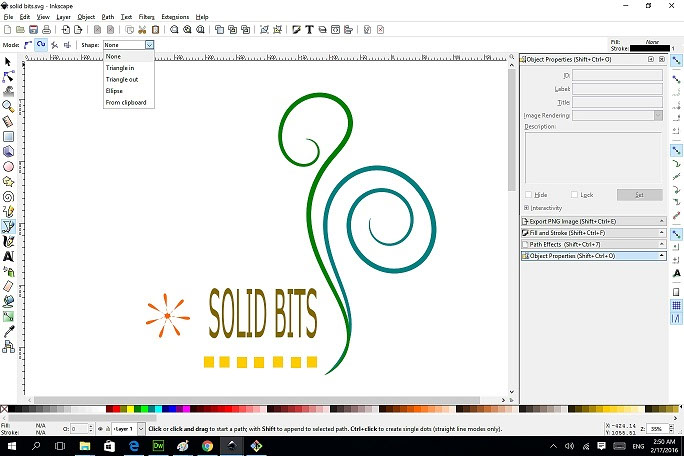Image resolution: width=684 pixels, height=456 pixels.
Task: Click the ID input field
Action: tap(617, 75)
